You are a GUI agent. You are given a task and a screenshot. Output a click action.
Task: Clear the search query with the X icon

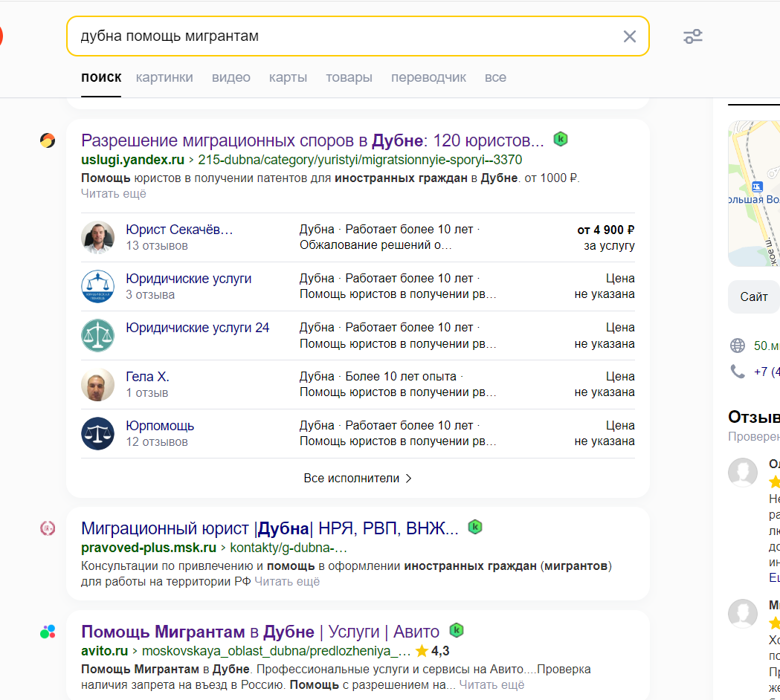pyautogui.click(x=629, y=36)
